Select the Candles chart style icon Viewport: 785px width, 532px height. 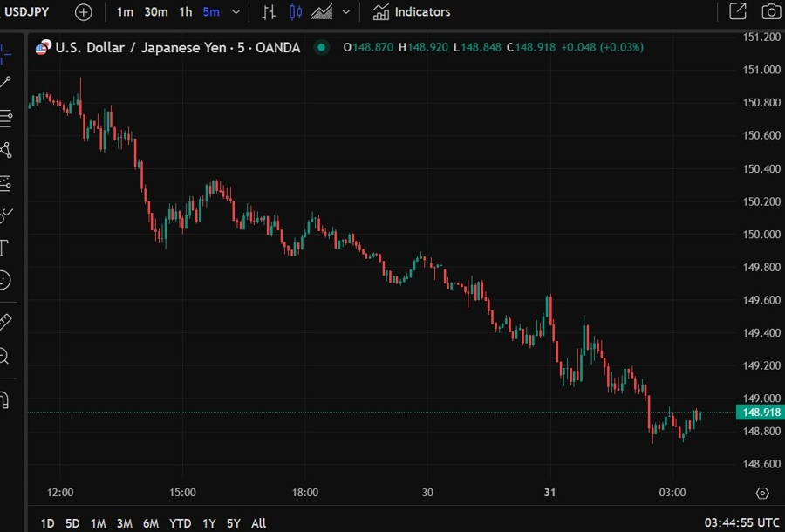pyautogui.click(x=296, y=12)
